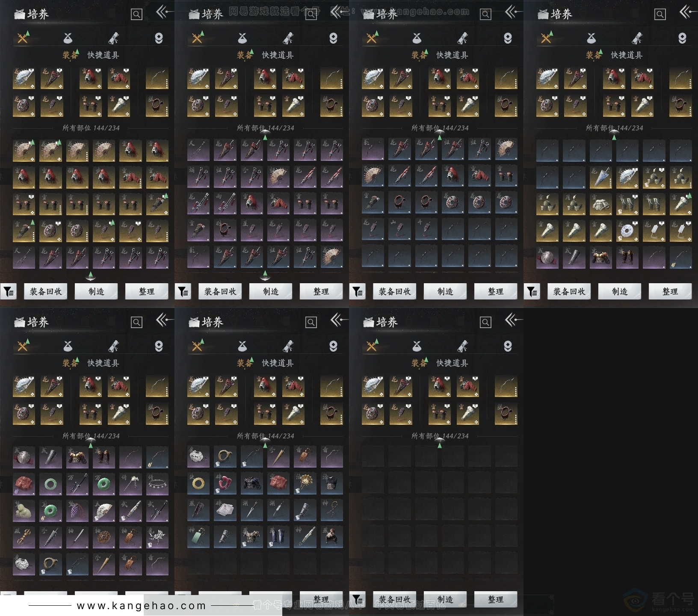Switch to 快捷道具 tab in sixth panel
This screenshot has width=698, height=616.
pyautogui.click(x=278, y=363)
